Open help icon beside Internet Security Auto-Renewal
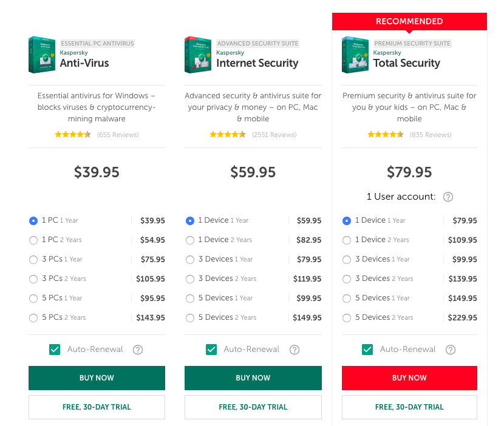This screenshot has width=504, height=426. point(295,350)
